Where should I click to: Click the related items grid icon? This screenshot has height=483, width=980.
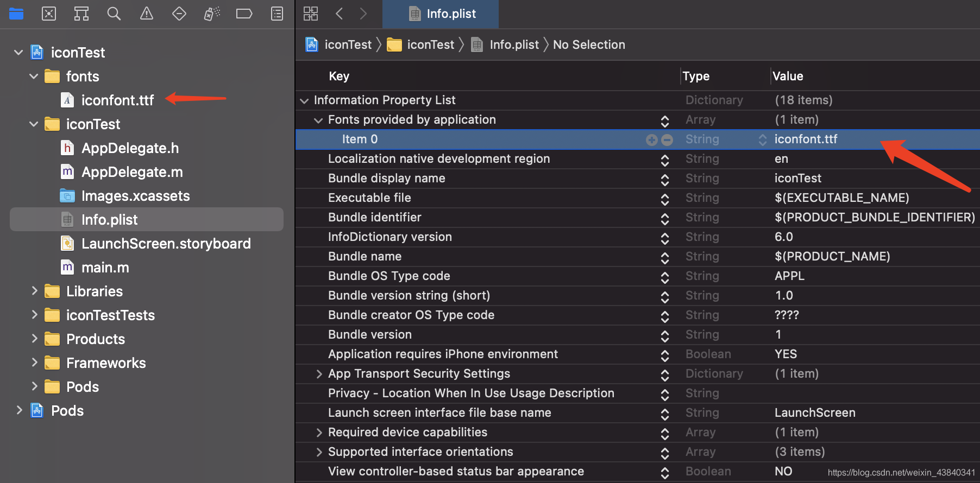pyautogui.click(x=311, y=14)
